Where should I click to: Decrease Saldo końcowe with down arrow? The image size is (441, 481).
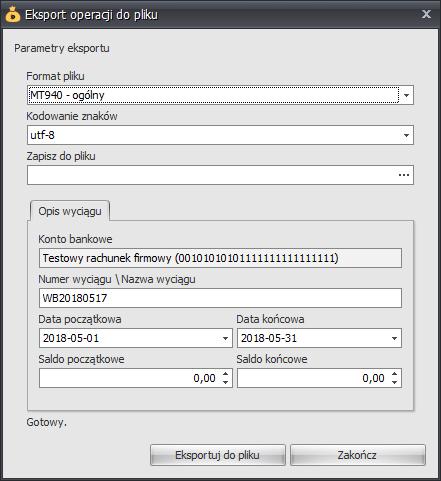[x=395, y=382]
